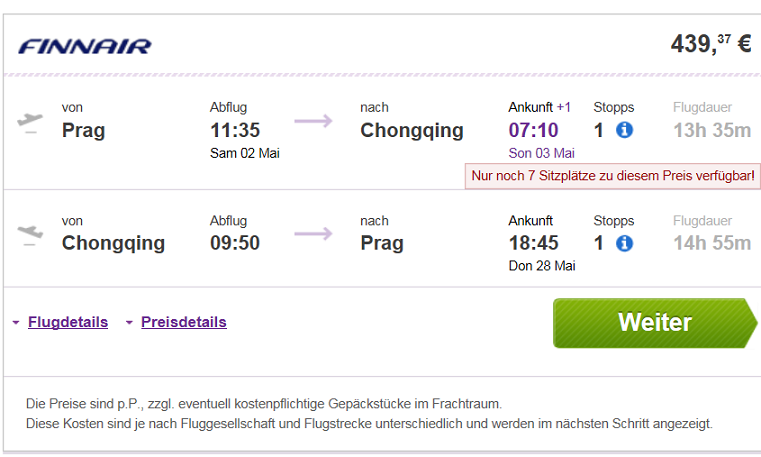Select the 11:35 departure time
The width and height of the screenshot is (761, 457).
click(x=235, y=130)
